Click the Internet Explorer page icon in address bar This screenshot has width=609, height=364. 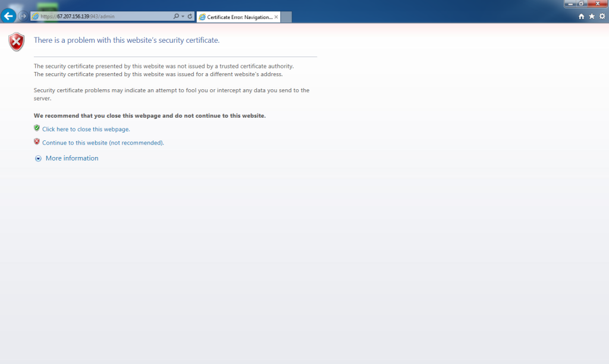(x=35, y=16)
